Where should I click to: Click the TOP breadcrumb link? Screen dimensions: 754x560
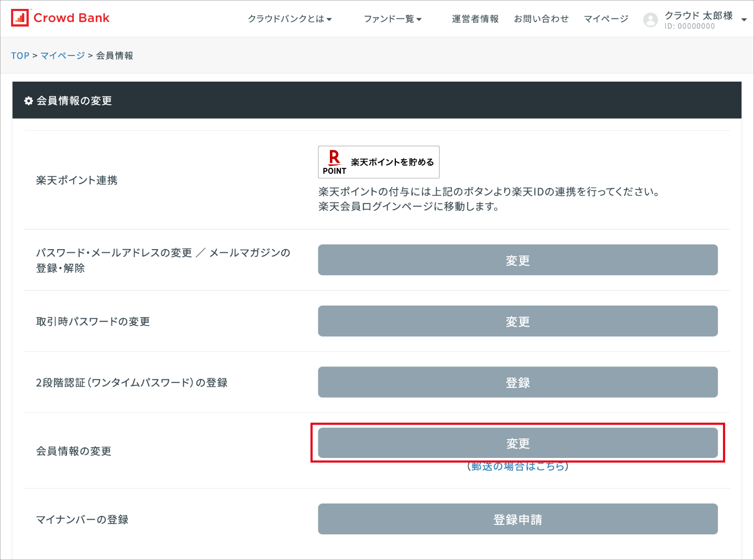point(20,55)
